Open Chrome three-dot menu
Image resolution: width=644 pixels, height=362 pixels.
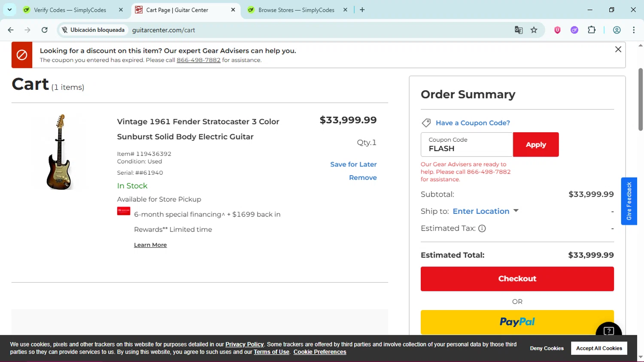pyautogui.click(x=634, y=30)
